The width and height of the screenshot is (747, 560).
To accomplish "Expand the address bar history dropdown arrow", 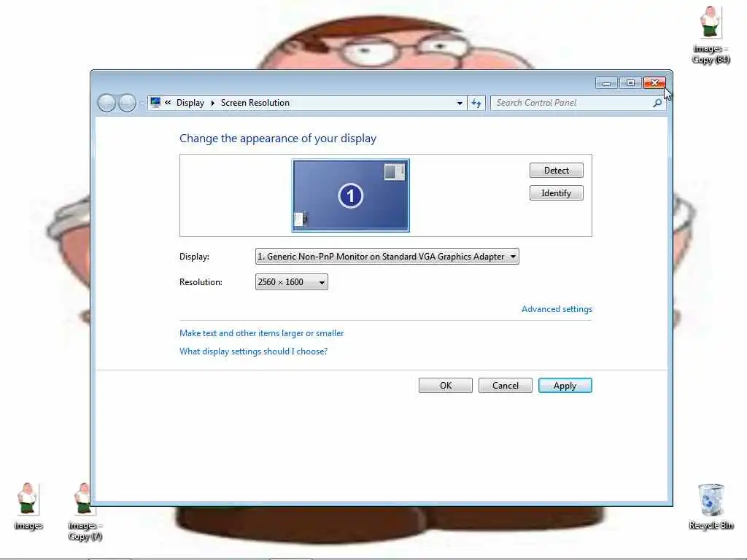I will [460, 103].
